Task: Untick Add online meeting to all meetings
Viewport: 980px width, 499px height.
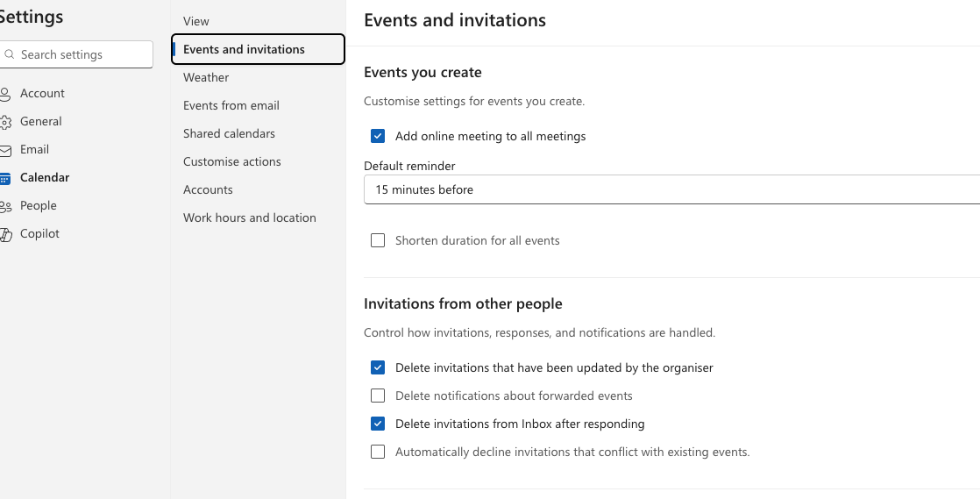Action: point(378,136)
